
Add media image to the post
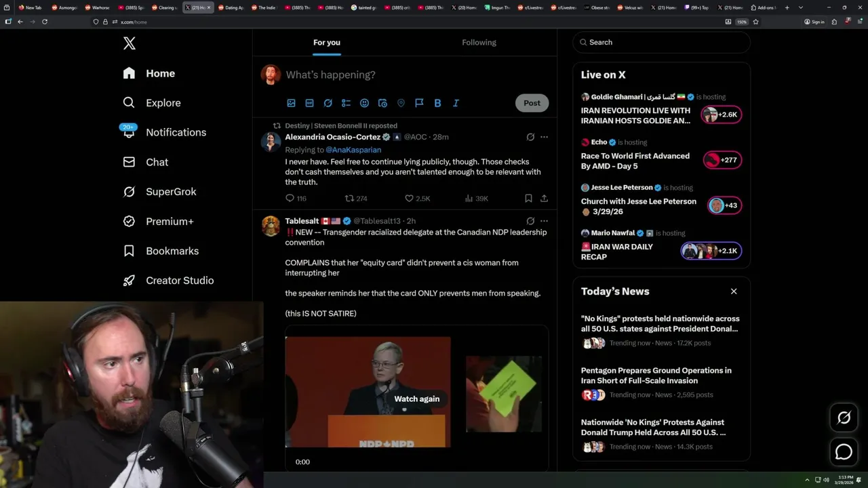click(291, 103)
